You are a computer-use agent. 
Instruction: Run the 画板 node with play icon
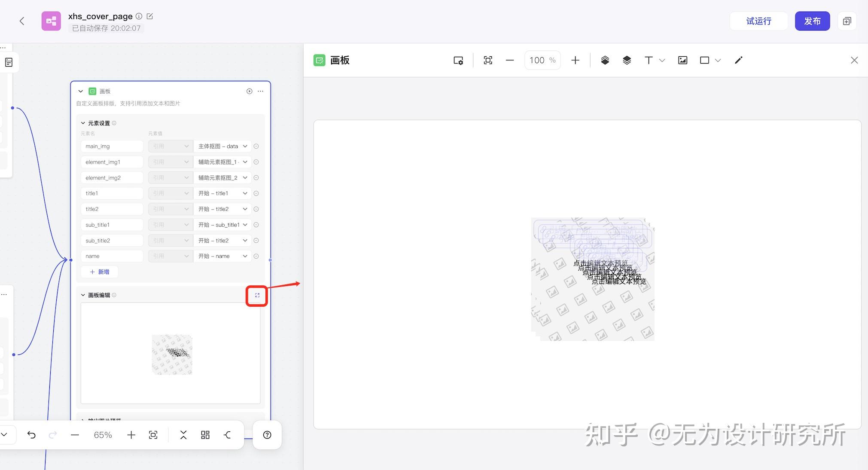point(249,91)
